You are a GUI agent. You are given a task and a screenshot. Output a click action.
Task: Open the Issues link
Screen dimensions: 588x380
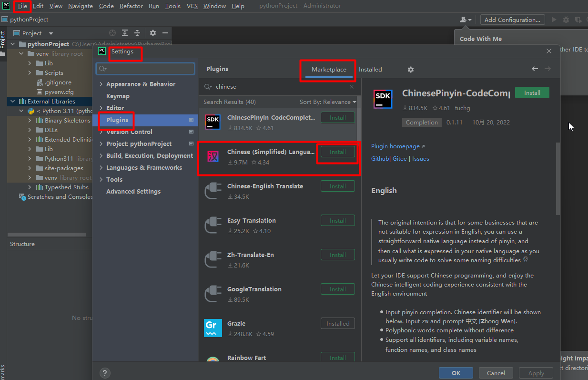click(421, 159)
